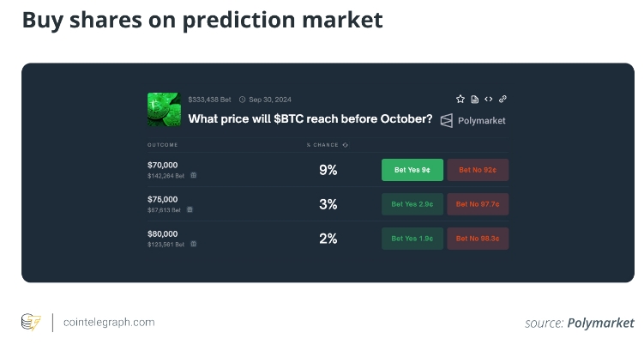Image resolution: width=644 pixels, height=345 pixels.
Task: Open the Bitcoin market thumbnail image
Action: (164, 109)
